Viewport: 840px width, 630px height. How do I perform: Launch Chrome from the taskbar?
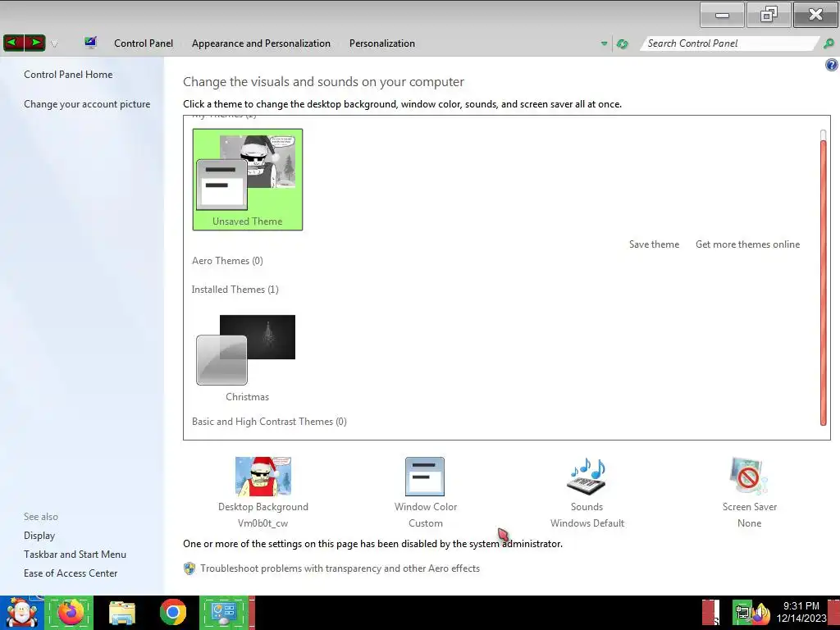pos(172,613)
